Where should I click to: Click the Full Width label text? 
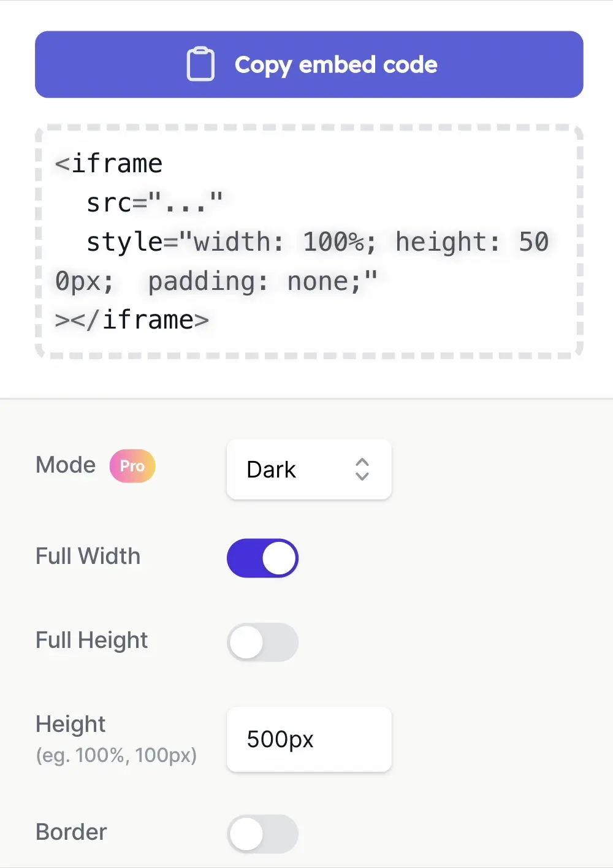click(x=88, y=556)
